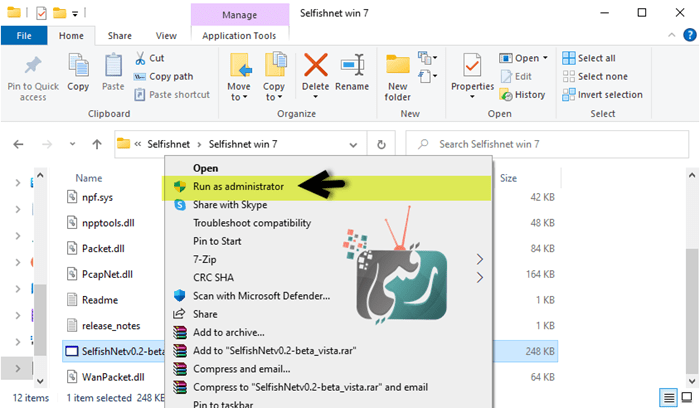The width and height of the screenshot is (700, 408).
Task: Click Invert selection in ribbon
Action: [x=603, y=95]
